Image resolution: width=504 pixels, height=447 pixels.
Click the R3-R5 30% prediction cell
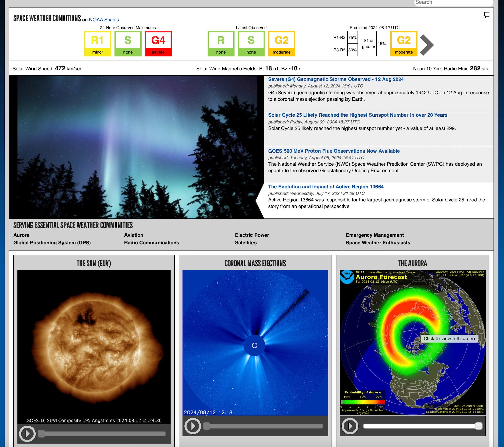352,50
